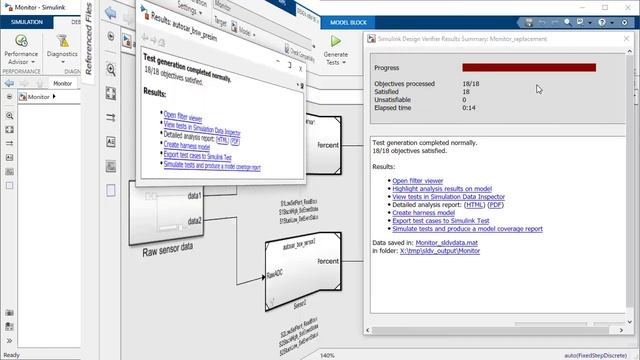Screen dimensions: 640x360
Task: Click annotation icon in tilted window palette
Action: pos(111,142)
